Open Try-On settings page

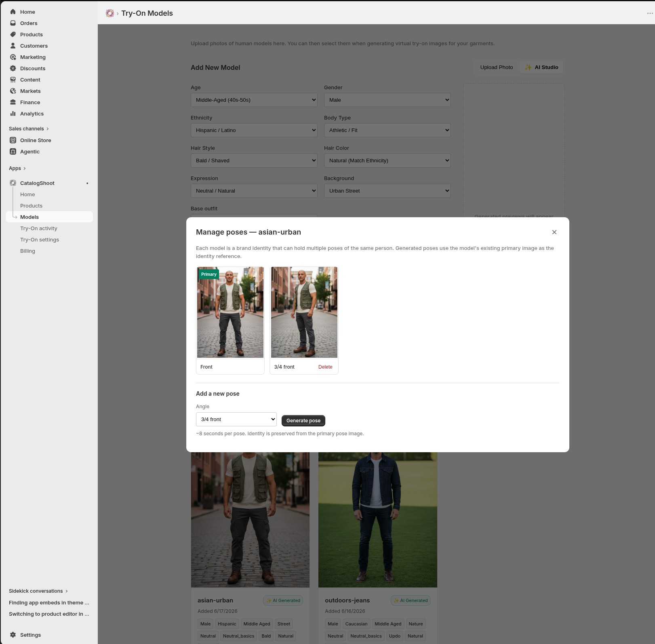[40, 239]
